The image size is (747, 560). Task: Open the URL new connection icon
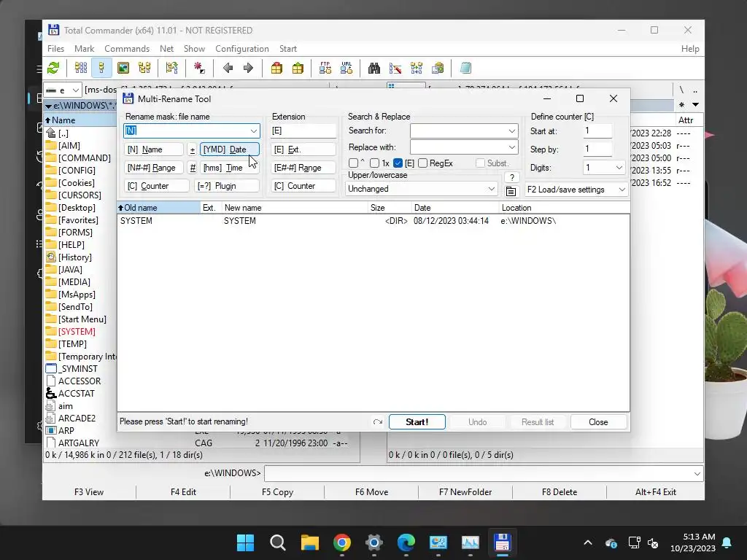[x=347, y=68]
